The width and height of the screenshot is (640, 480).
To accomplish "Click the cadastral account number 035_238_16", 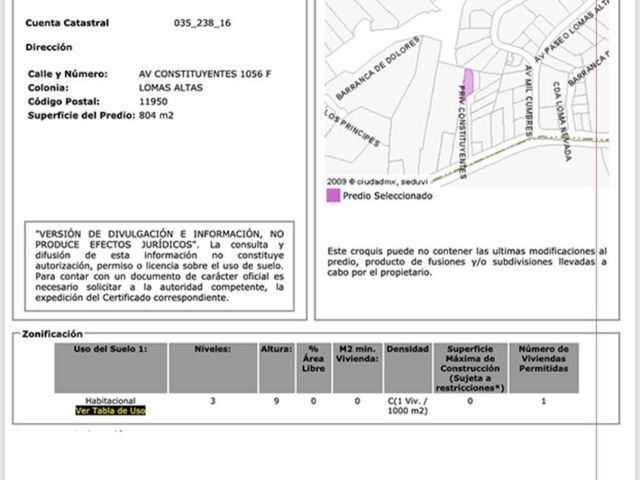I will pos(202,23).
